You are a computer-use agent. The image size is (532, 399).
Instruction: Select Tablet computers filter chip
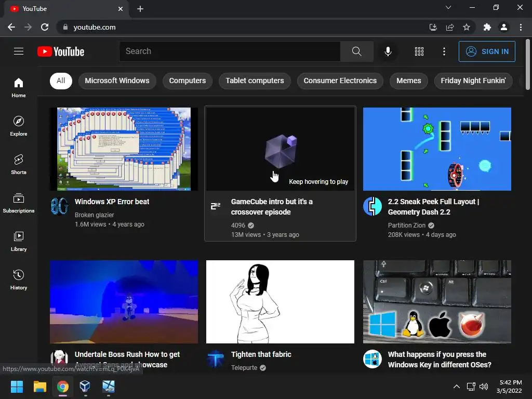pyautogui.click(x=255, y=81)
